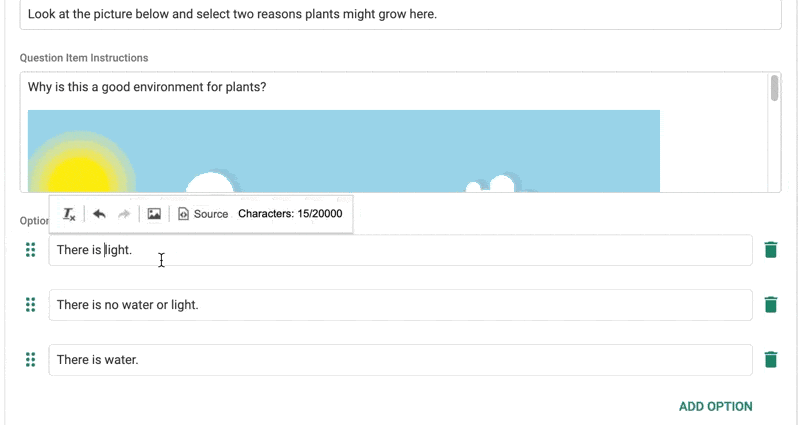The width and height of the screenshot is (800, 425).
Task: Click drag handle beside 'There is light.'
Action: [x=31, y=250]
